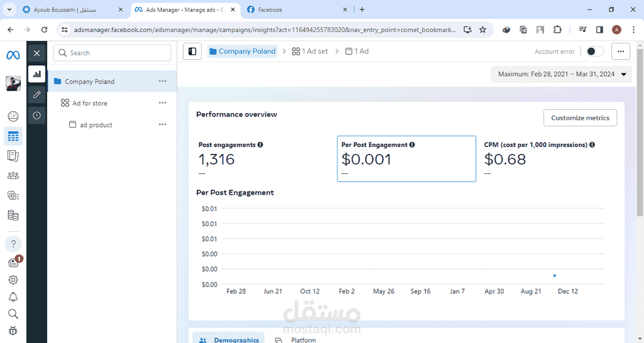Select the Per Post Engagement metric card
Viewport: 644px width, 343px height.
click(x=406, y=159)
